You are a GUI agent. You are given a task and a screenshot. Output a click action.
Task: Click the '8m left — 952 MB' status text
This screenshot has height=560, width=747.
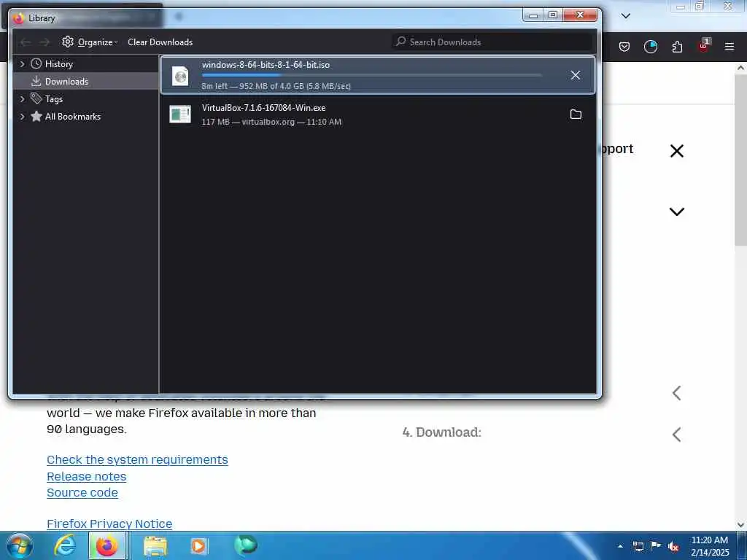(276, 86)
